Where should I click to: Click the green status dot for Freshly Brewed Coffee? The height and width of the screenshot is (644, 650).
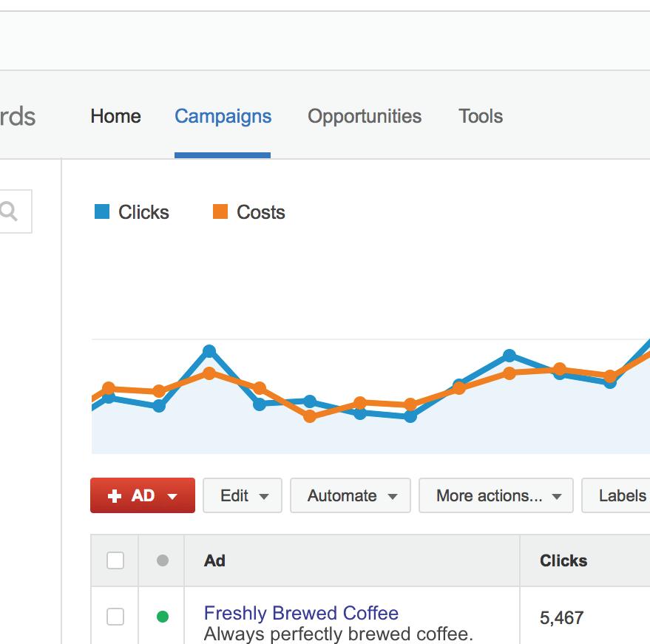[163, 617]
